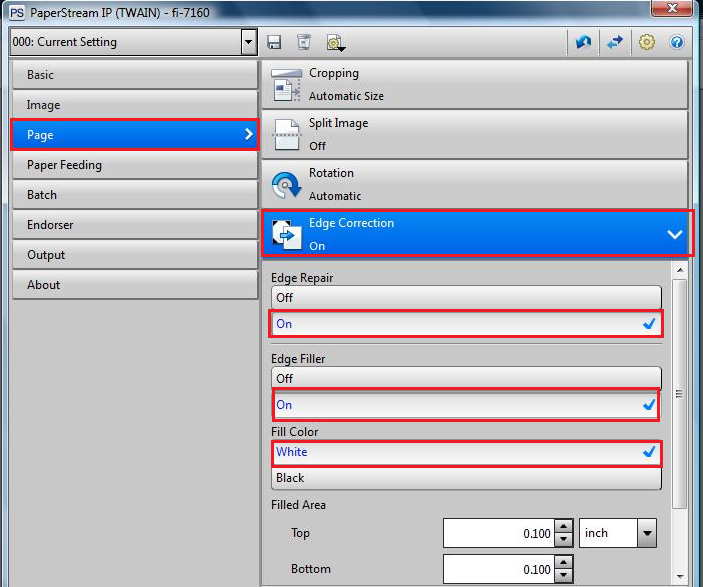This screenshot has width=703, height=587.
Task: Choose White as Fill Color
Action: click(x=466, y=452)
